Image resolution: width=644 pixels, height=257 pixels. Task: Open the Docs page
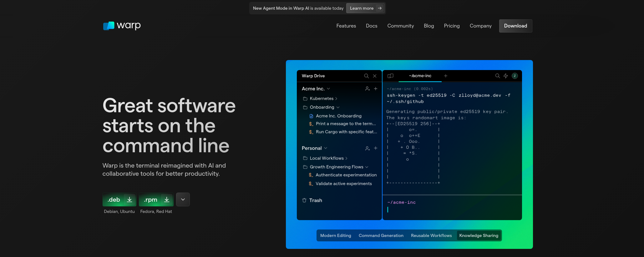click(x=372, y=26)
